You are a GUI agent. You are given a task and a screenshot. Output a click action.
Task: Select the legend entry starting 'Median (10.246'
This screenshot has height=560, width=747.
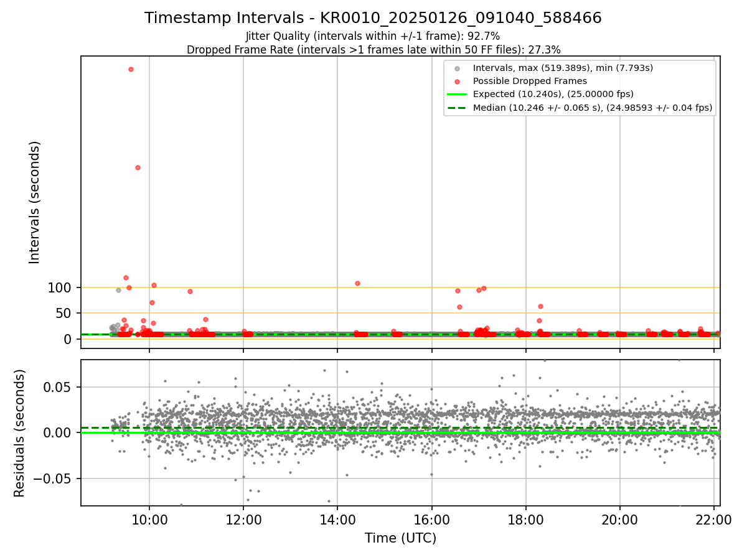tap(593, 107)
